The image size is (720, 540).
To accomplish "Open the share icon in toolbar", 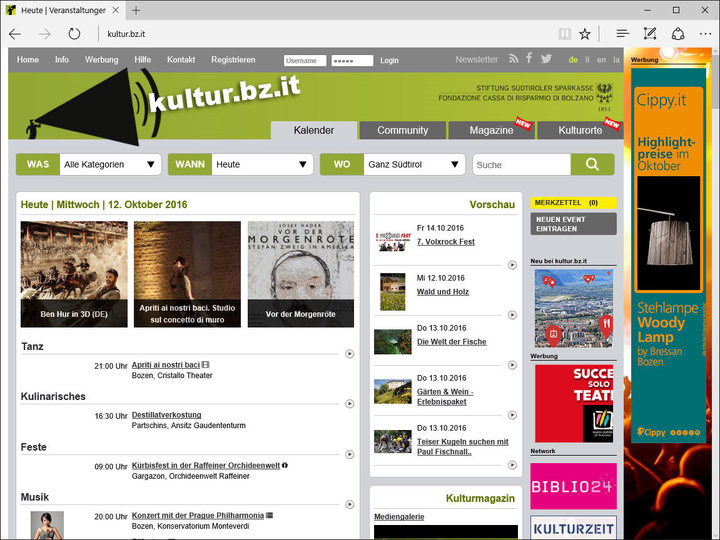I will [x=678, y=34].
